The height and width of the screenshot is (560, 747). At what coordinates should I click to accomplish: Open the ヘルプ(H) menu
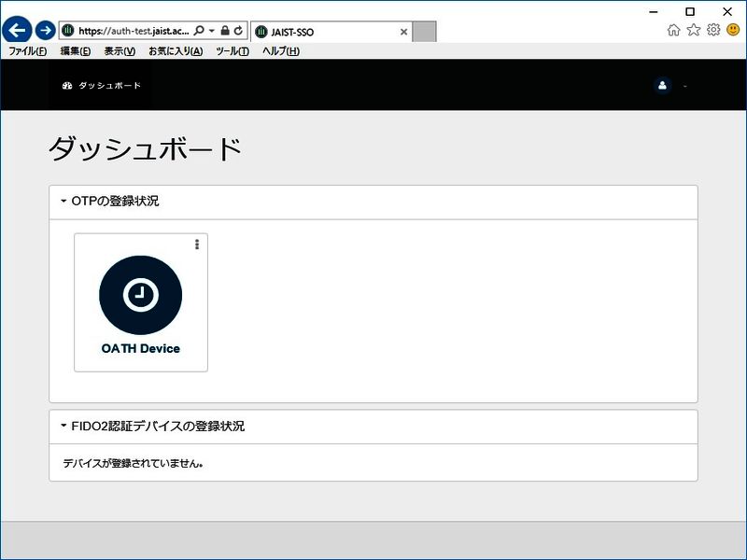click(281, 51)
